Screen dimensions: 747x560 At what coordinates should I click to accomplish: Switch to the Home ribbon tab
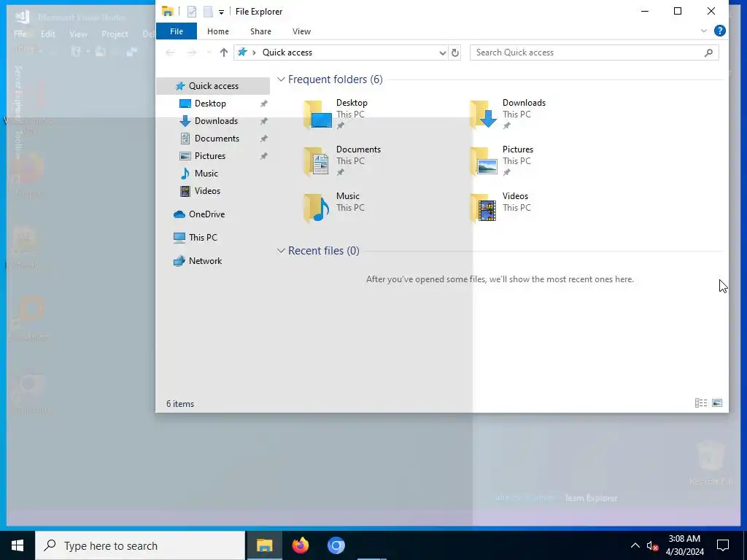(217, 31)
